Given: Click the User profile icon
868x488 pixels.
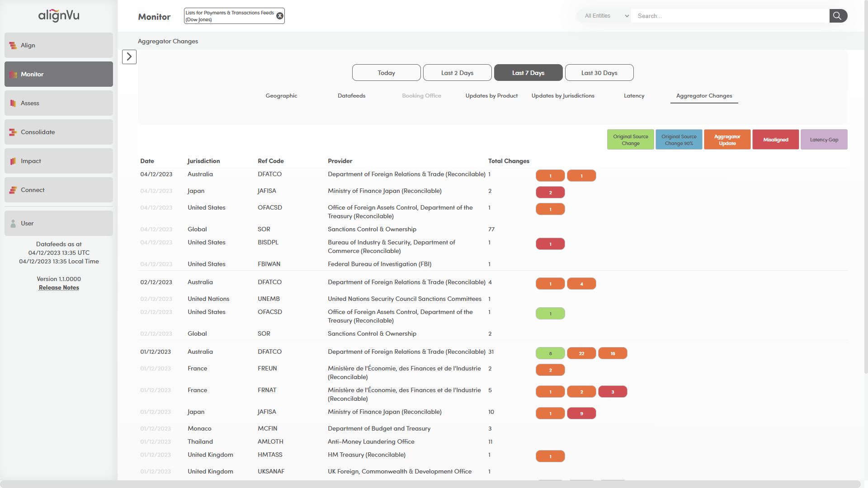Looking at the screenshot, I should [13, 223].
